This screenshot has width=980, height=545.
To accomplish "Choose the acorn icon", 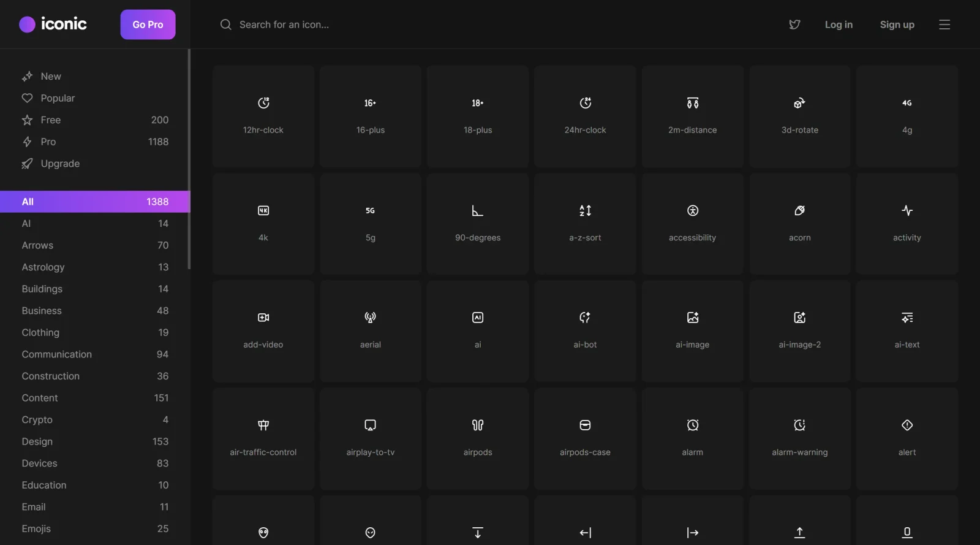I will click(x=800, y=224).
